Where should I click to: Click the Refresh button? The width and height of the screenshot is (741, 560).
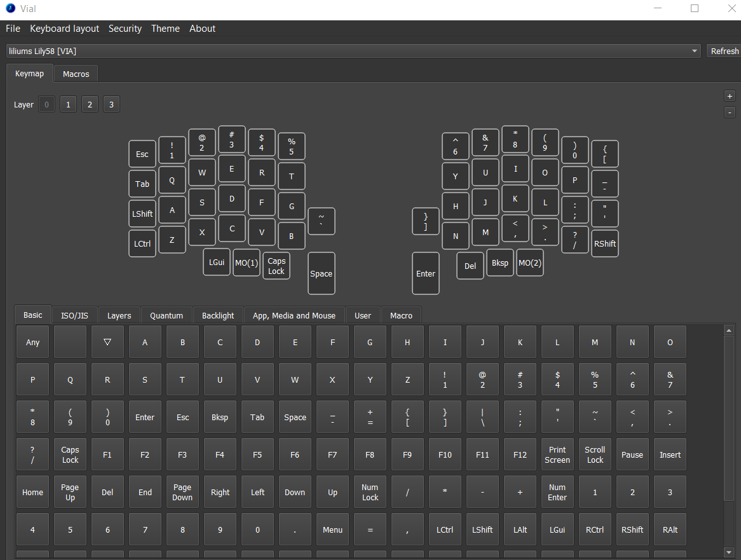click(x=724, y=51)
